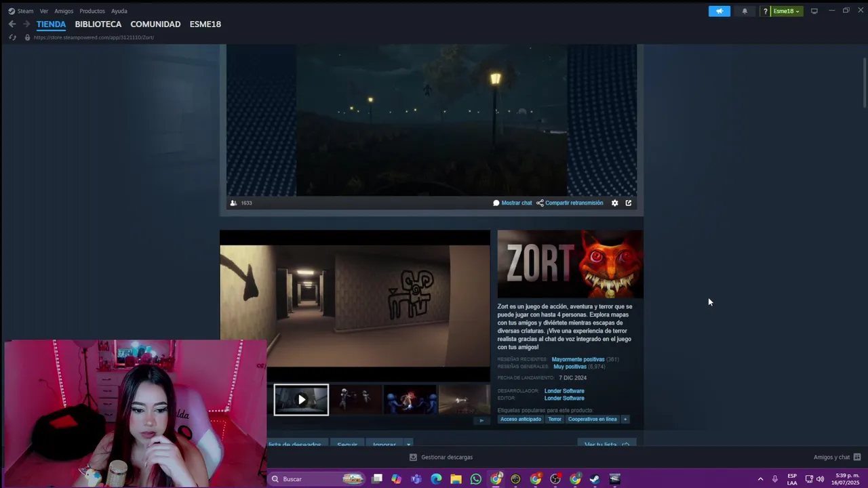Click the question mark help icon

[766, 11]
